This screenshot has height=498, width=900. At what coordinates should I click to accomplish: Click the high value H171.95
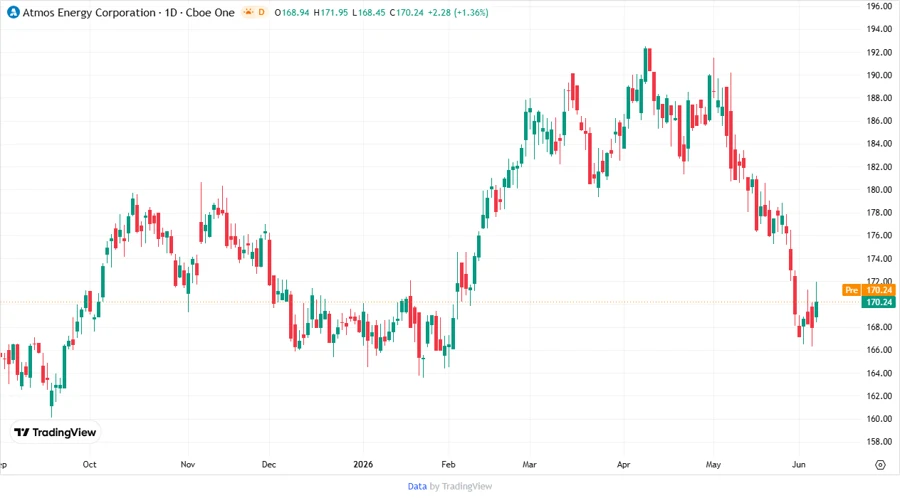pos(331,13)
